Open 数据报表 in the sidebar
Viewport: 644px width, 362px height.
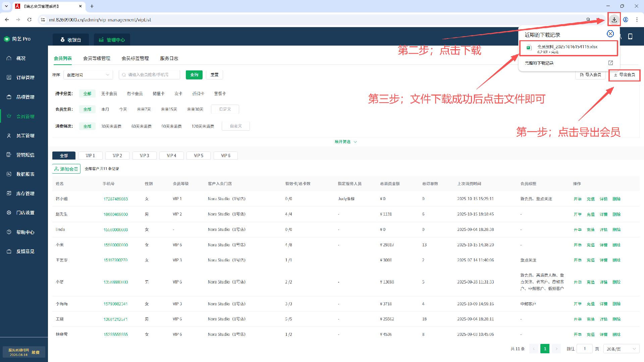pos(25,174)
